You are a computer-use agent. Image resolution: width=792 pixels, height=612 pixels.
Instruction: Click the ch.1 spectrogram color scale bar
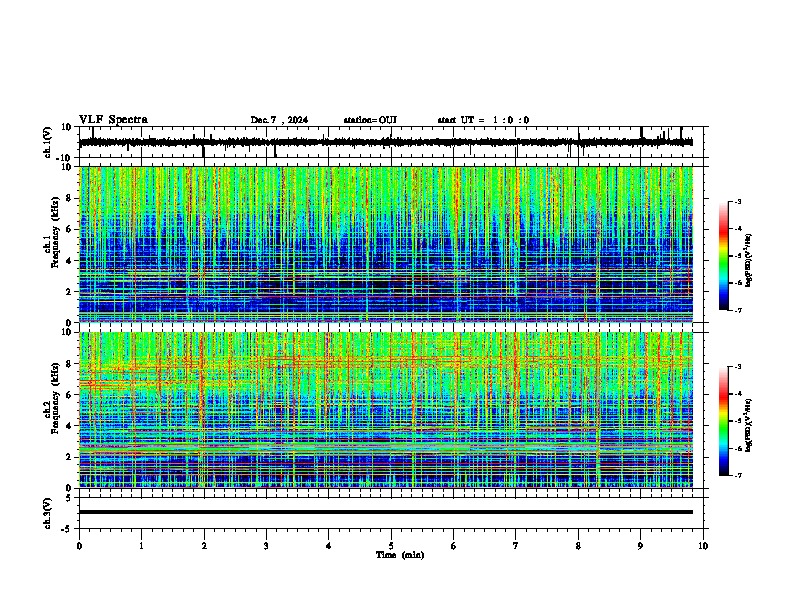tap(724, 256)
